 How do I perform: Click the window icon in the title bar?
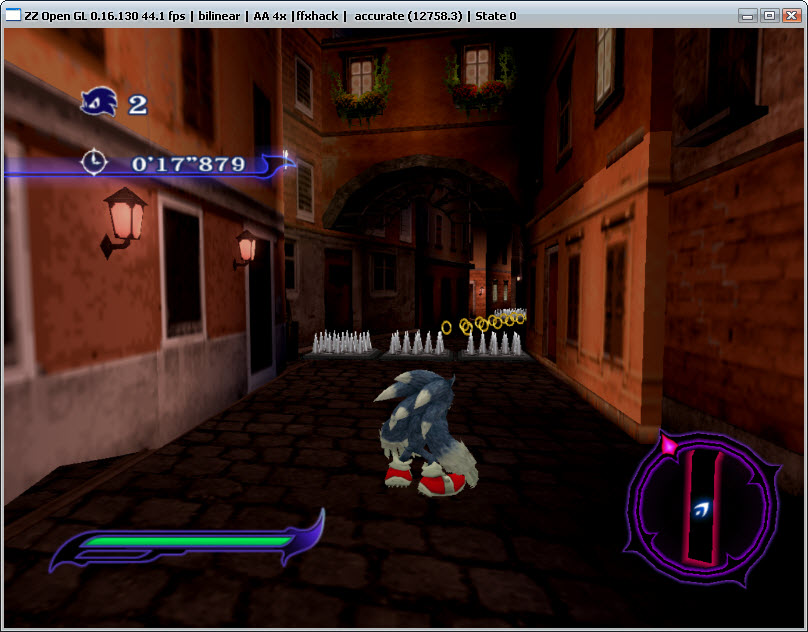point(12,15)
